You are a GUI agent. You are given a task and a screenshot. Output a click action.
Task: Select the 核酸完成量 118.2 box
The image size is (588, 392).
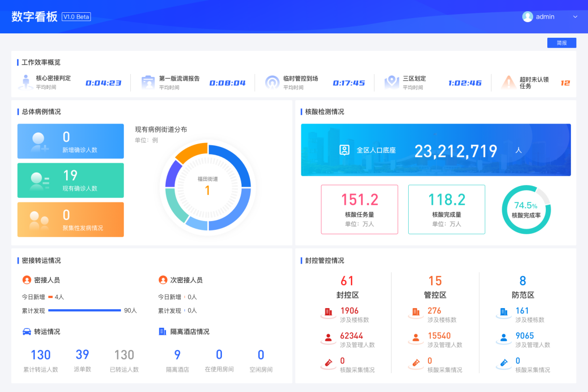coord(446,209)
